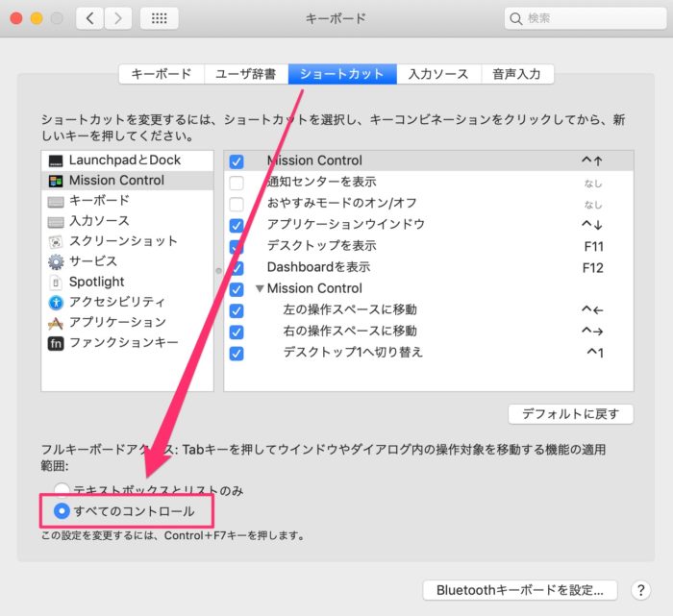Click the サービス gear icon
The image size is (673, 616).
56,261
